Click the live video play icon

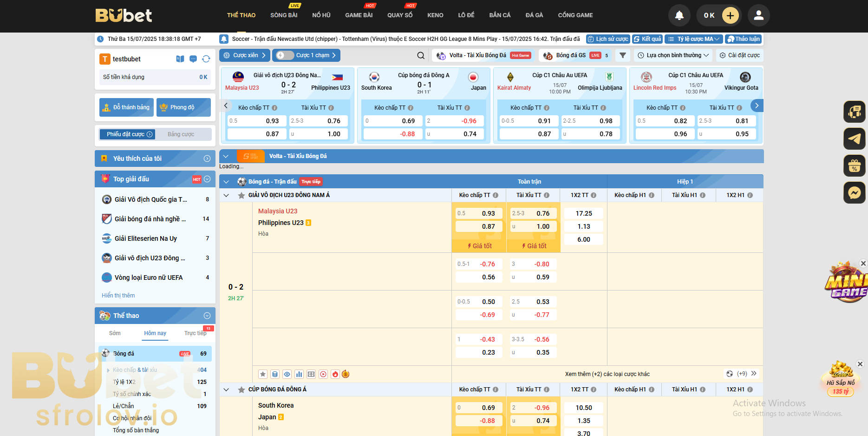[x=323, y=374]
